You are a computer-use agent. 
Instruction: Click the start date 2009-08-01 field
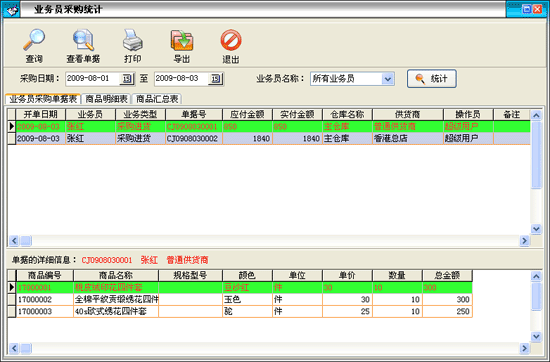pyautogui.click(x=93, y=79)
